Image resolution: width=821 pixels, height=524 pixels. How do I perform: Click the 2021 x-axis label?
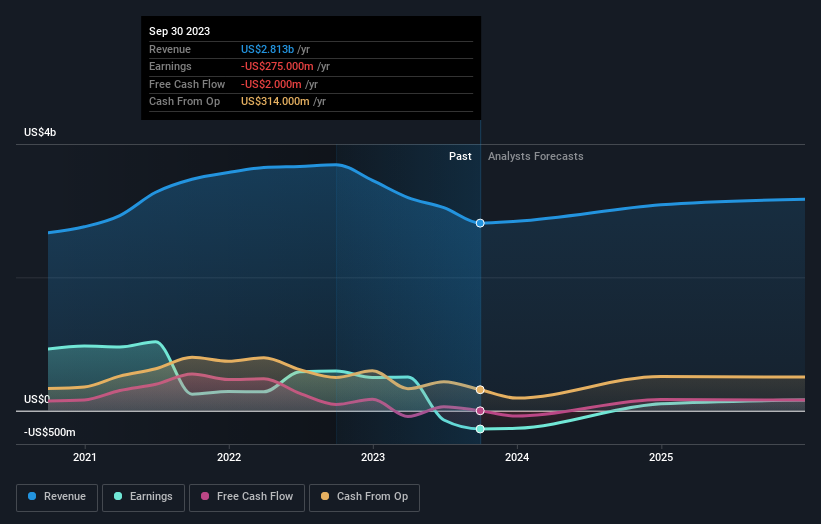tap(85, 457)
